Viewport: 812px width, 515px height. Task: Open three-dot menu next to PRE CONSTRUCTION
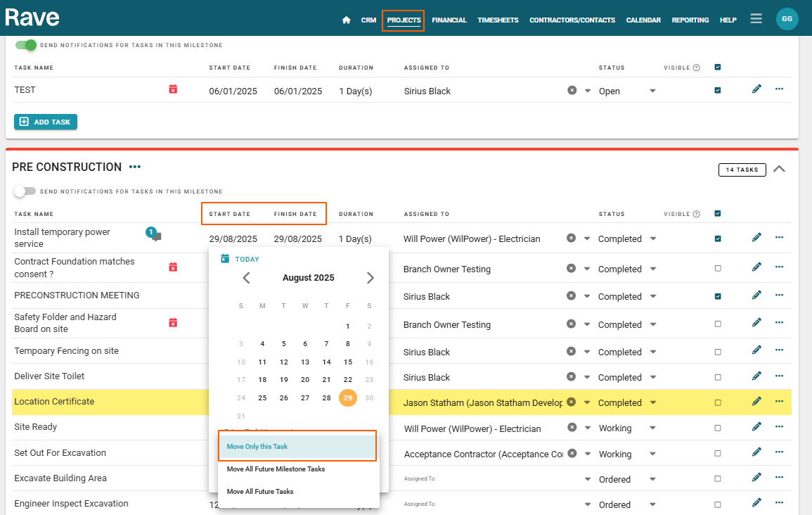135,167
